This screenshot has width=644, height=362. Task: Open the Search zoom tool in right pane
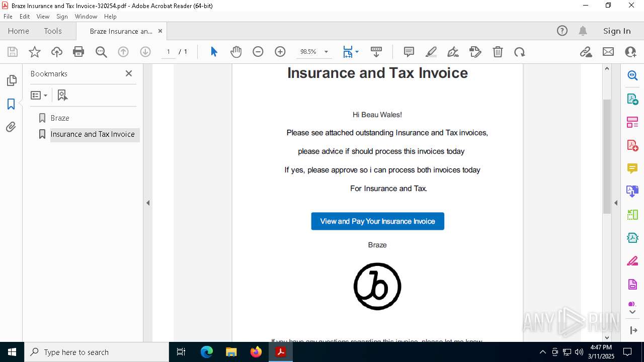[x=632, y=75]
